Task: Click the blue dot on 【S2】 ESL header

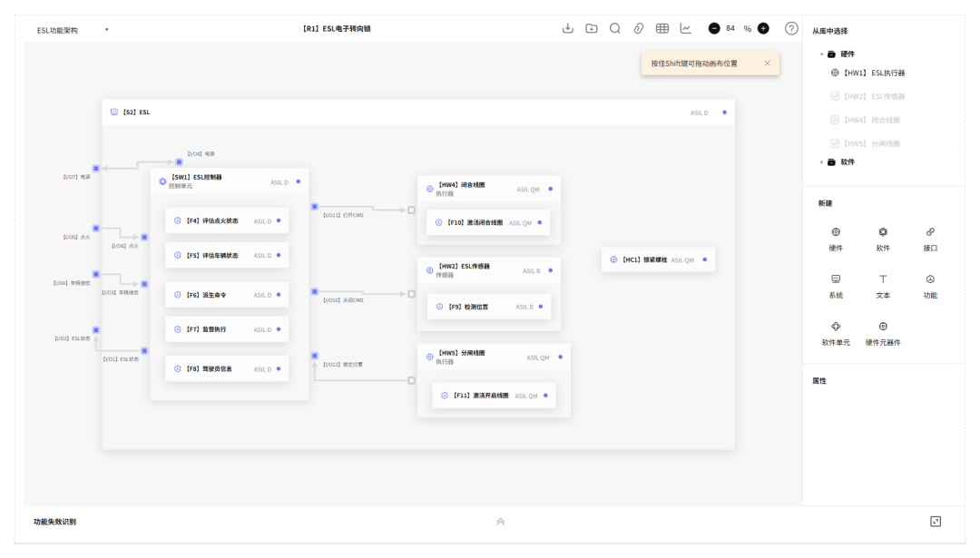Action: [x=724, y=113]
